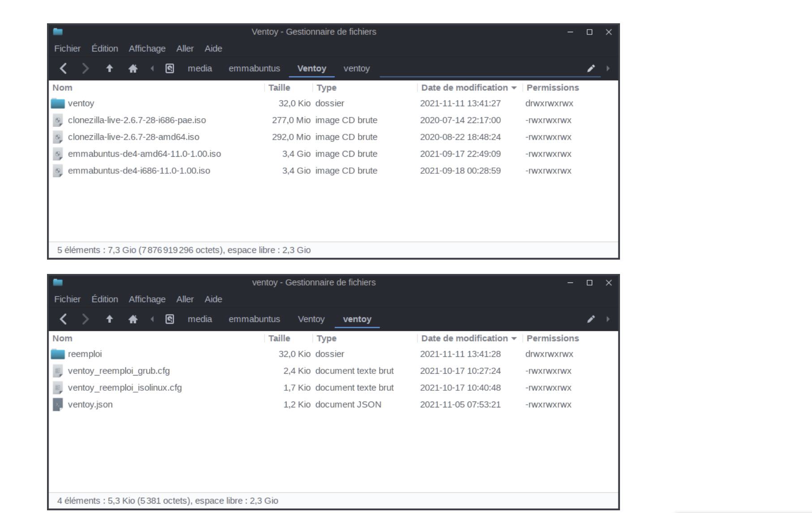Go forward in the lower ventoy window
812x513 pixels.
tap(85, 319)
